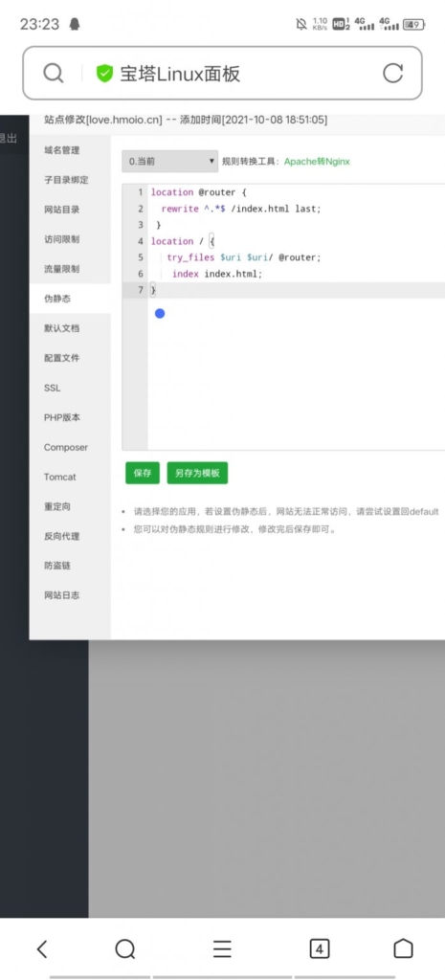Tap the browser reload icon

(392, 73)
